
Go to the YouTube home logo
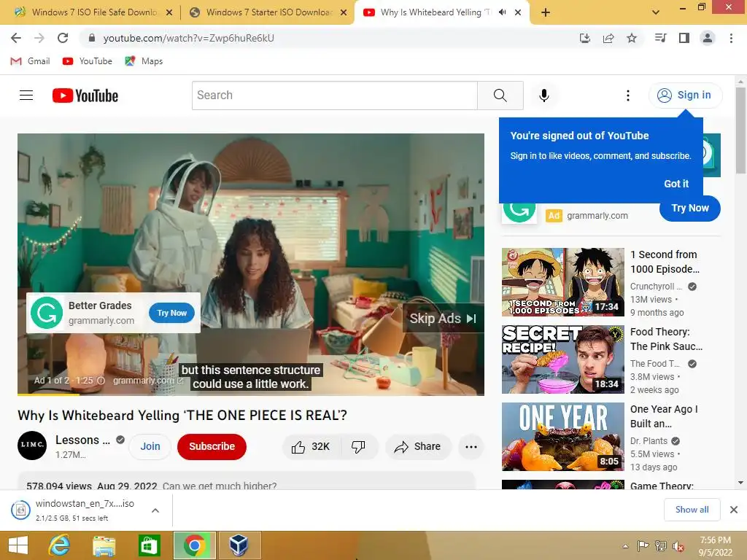[85, 96]
